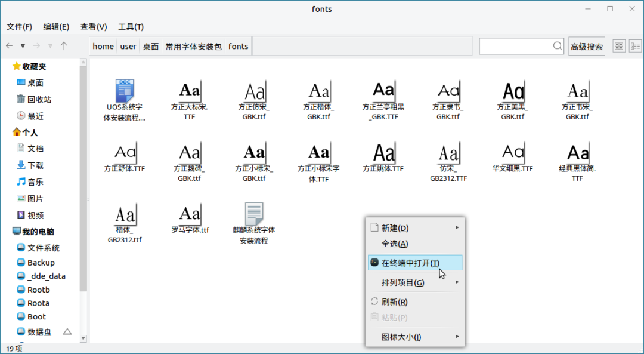This screenshot has width=644, height=354.
Task: Expand the 新建(D) submenu
Action: pos(415,228)
